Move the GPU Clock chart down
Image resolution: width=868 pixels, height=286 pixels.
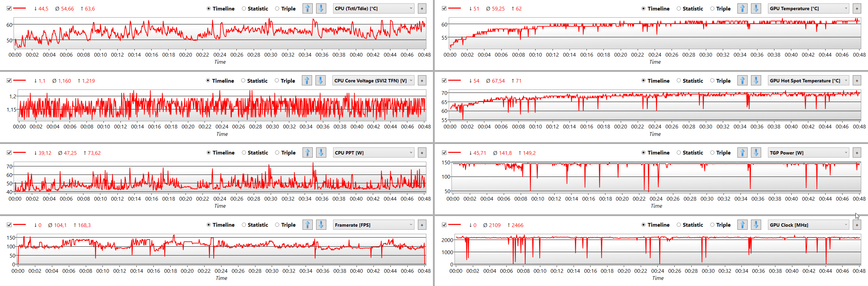[756, 225]
